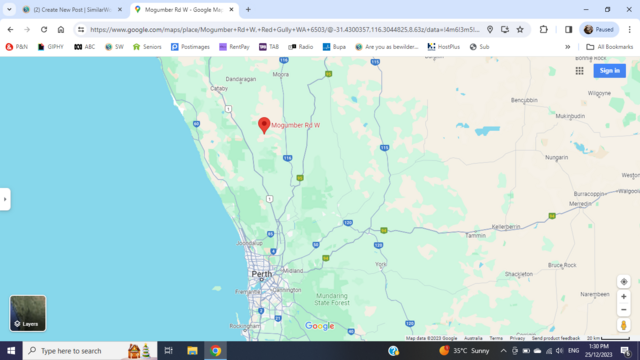Click the Privacy link on the map
The image size is (640, 360).
517,338
